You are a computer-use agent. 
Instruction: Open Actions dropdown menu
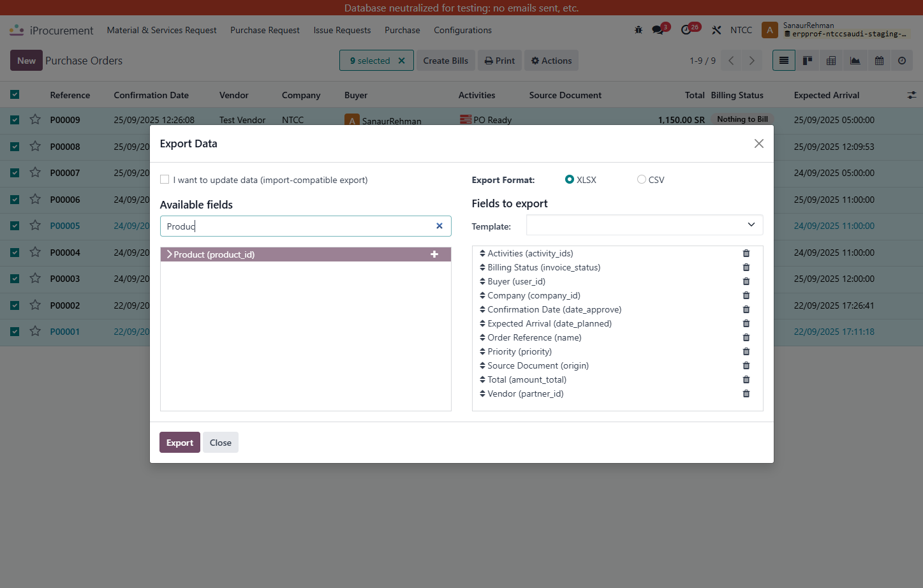(552, 61)
